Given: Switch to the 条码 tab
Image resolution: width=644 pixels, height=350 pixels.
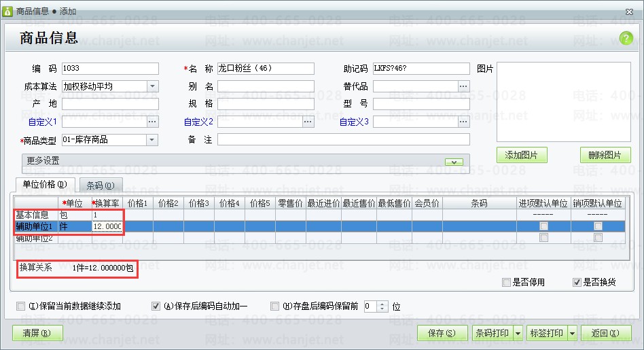Looking at the screenshot, I should pyautogui.click(x=101, y=186).
